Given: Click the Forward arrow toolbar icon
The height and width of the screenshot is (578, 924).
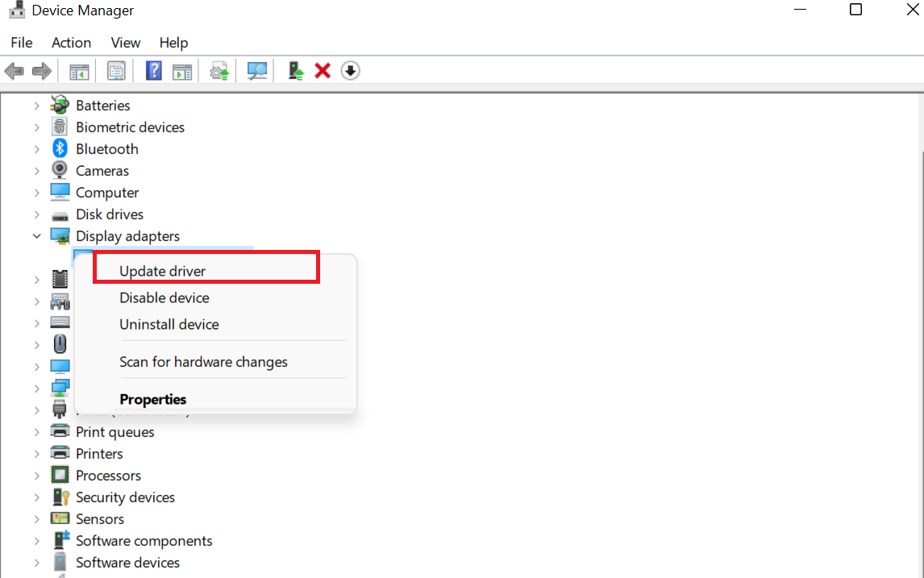Looking at the screenshot, I should point(41,71).
